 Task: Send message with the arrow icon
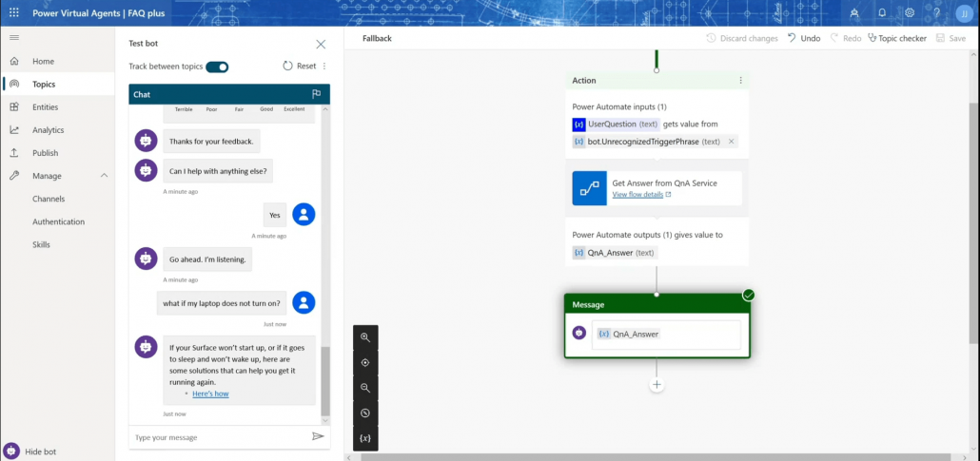[x=318, y=437]
